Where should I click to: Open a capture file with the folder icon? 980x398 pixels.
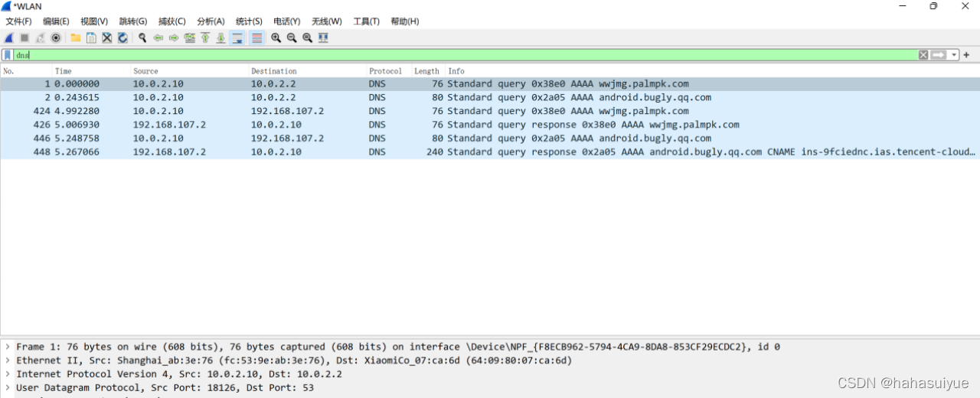pyautogui.click(x=76, y=38)
